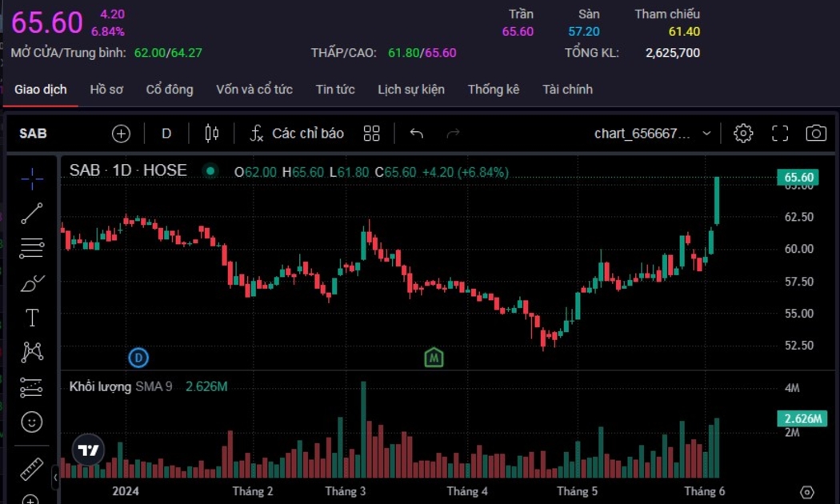Take a chart snapshot with camera icon
The image size is (840, 504).
tap(815, 134)
